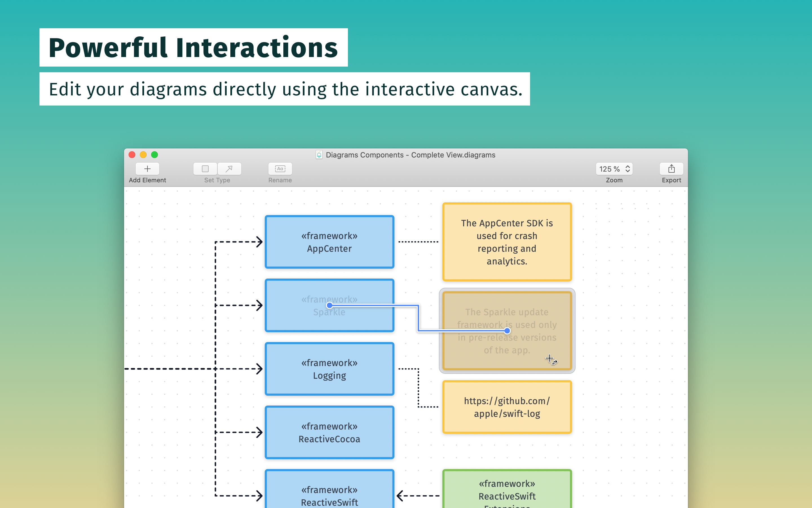
Task: Click dotted connector from Logging to github note
Action: point(418,388)
